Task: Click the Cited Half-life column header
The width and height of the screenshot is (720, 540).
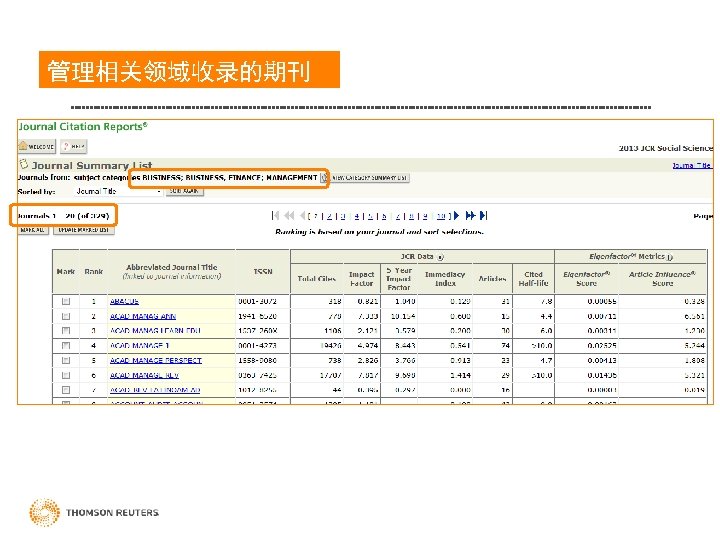Action: [534, 279]
